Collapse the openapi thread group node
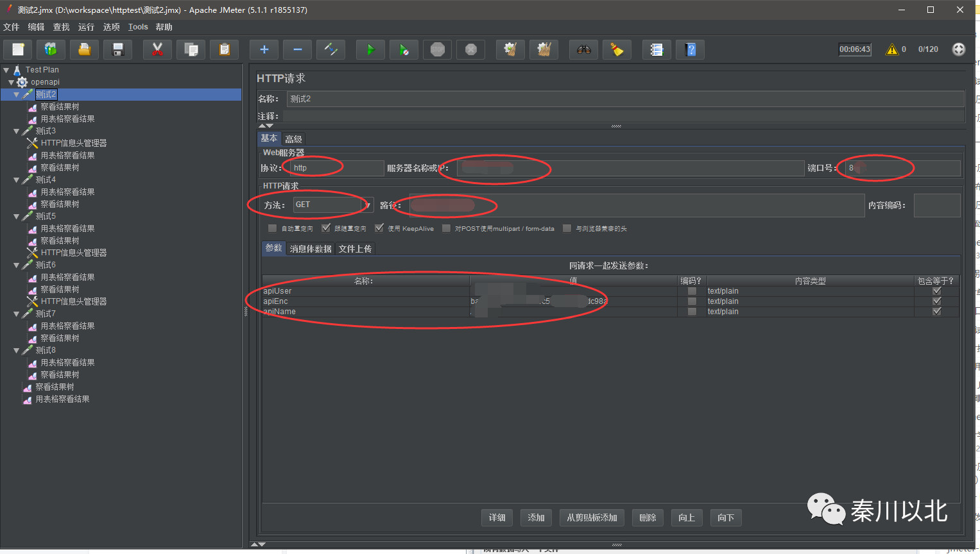This screenshot has width=980, height=554. (x=11, y=82)
